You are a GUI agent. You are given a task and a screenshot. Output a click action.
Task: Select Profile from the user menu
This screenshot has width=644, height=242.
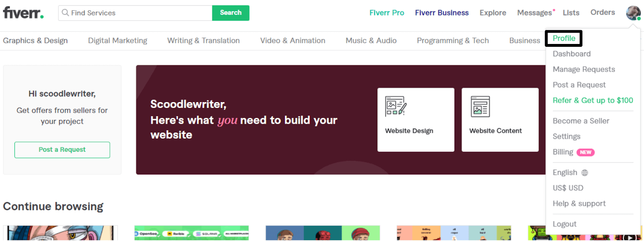tap(564, 38)
